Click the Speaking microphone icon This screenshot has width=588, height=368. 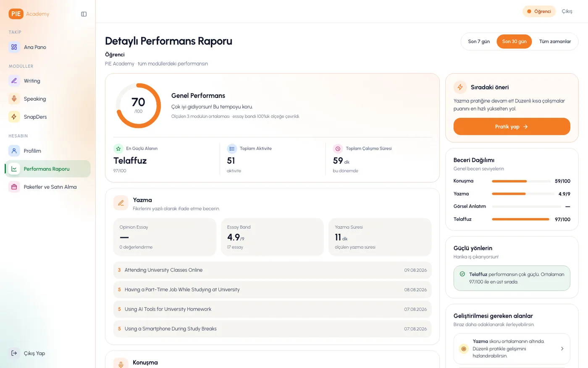[14, 99]
